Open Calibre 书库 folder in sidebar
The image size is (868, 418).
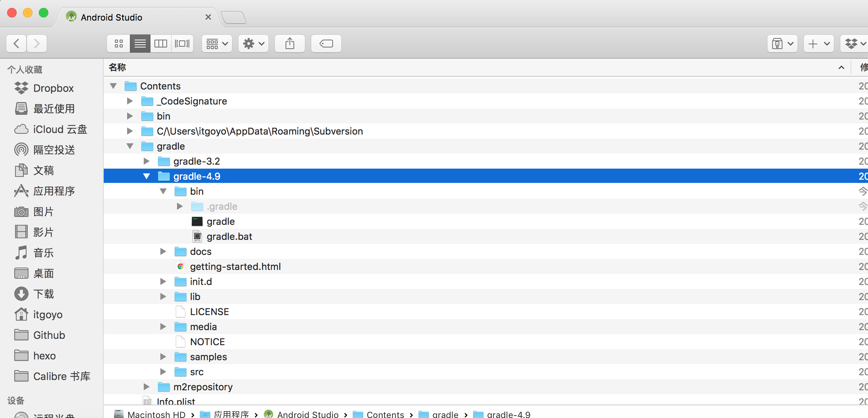click(x=52, y=376)
